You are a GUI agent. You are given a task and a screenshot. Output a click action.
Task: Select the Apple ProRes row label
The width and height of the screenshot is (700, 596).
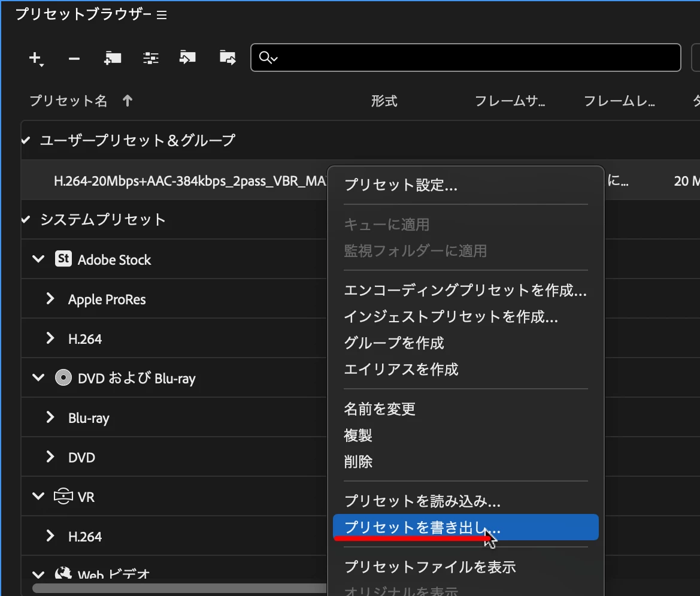[107, 299]
